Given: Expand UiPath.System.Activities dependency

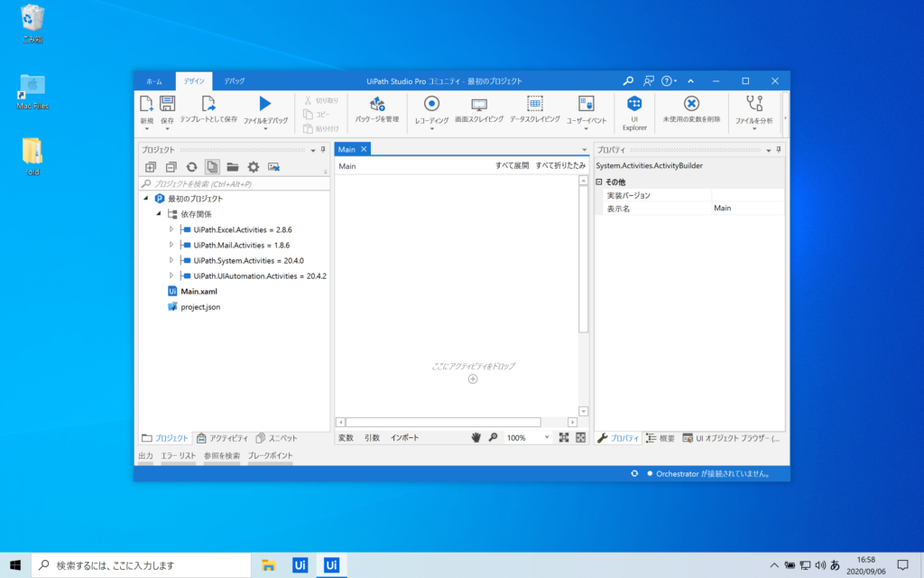Looking at the screenshot, I should point(171,260).
